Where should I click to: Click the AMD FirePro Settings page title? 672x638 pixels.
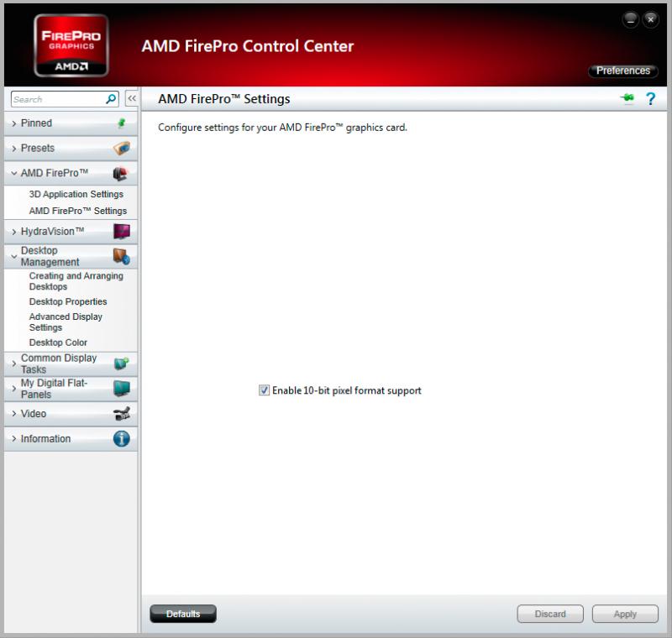coord(224,99)
